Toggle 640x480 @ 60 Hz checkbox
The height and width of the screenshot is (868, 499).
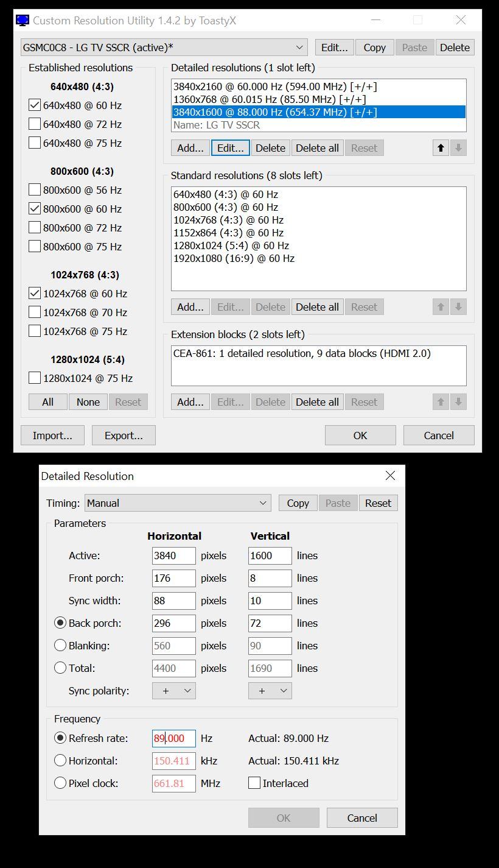pyautogui.click(x=35, y=105)
